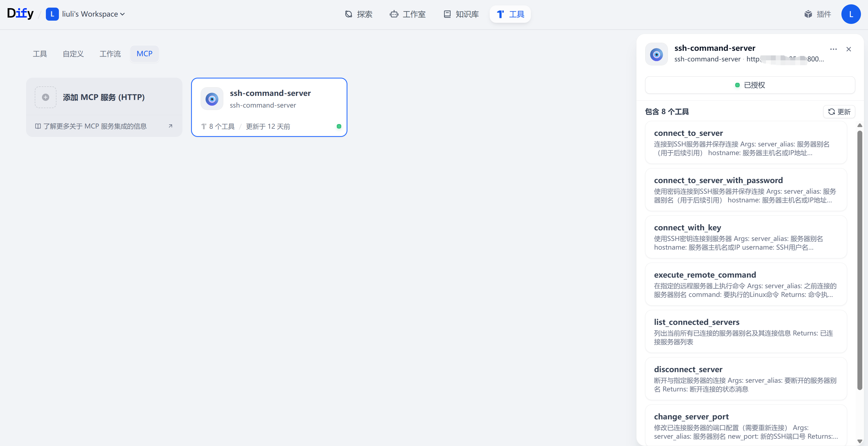
Task: Switch to the 自定义 tab
Action: [73, 54]
